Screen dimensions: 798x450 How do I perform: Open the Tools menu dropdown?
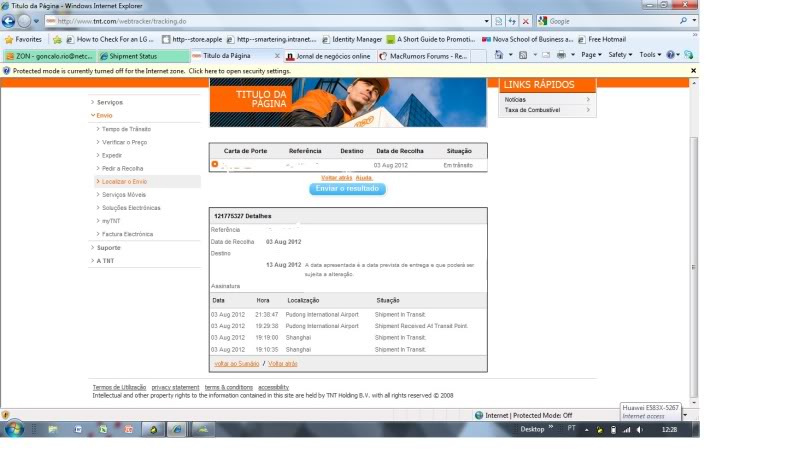coord(650,55)
